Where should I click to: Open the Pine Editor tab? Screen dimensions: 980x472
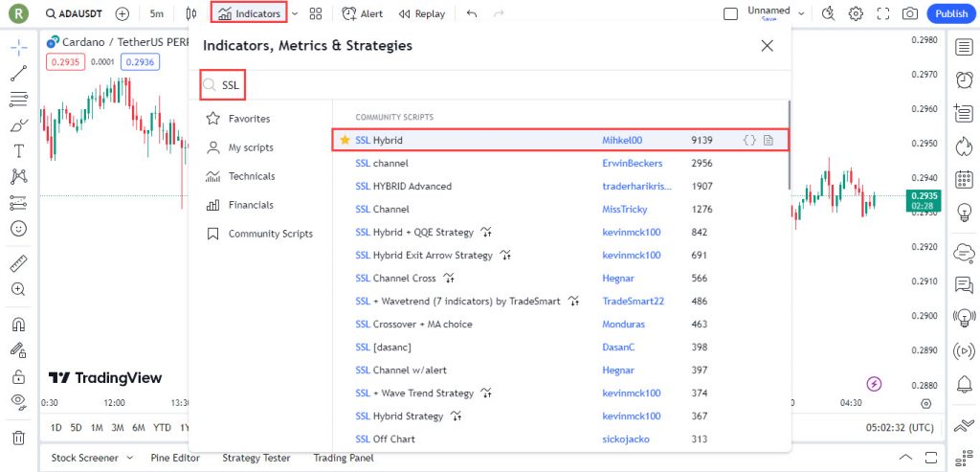point(175,458)
